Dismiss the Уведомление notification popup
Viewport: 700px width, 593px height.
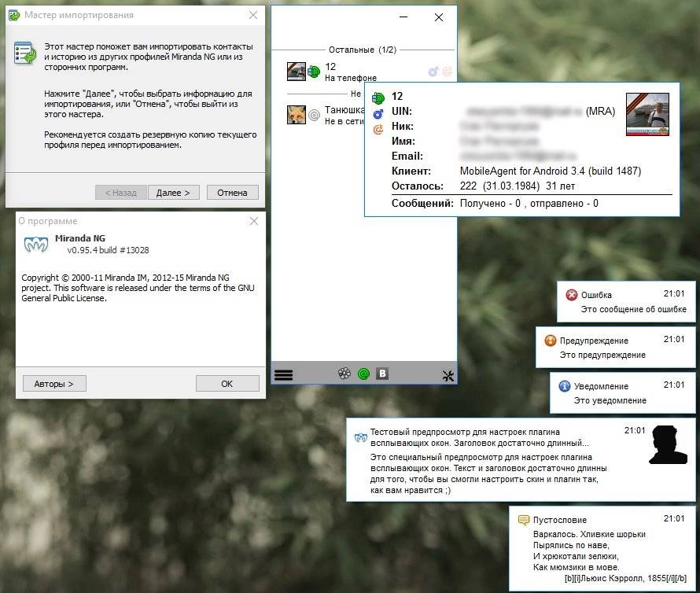tap(623, 392)
